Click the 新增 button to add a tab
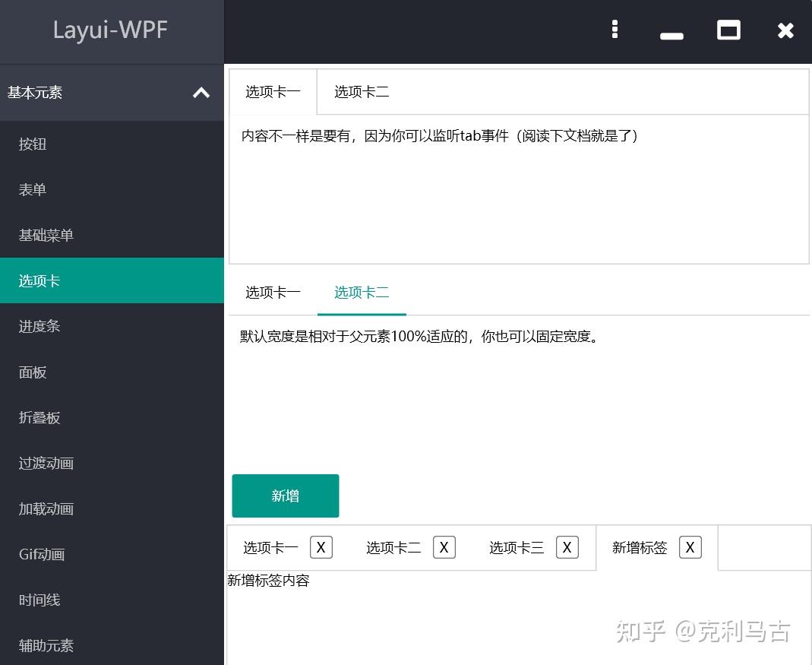This screenshot has height=665, width=812. pyautogui.click(x=285, y=495)
